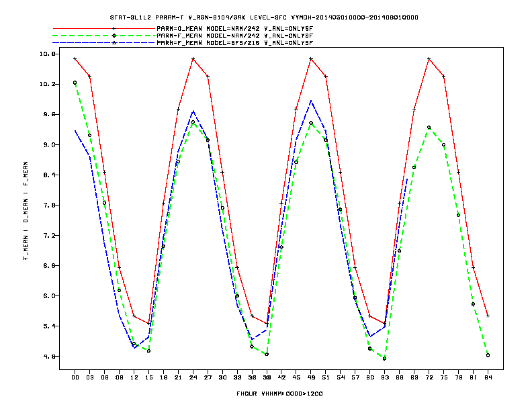Click x-axis tick label 12
This screenshot has height=411, width=532.
click(134, 377)
